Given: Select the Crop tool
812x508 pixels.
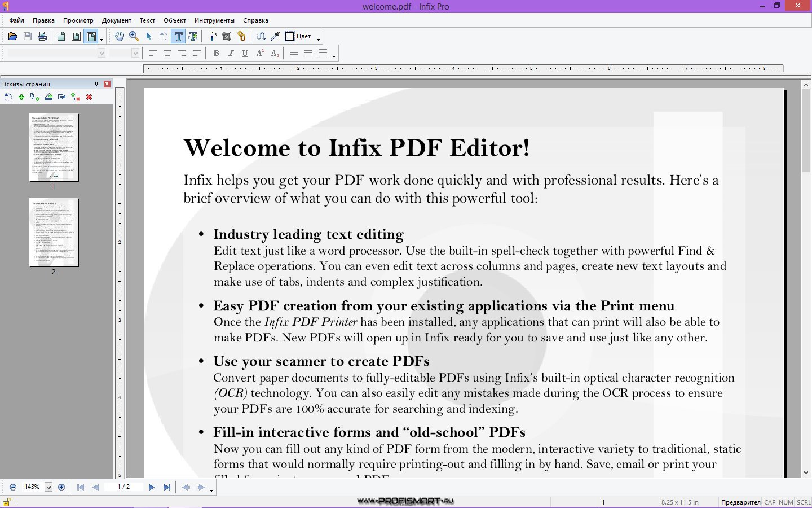Looking at the screenshot, I should [227, 37].
